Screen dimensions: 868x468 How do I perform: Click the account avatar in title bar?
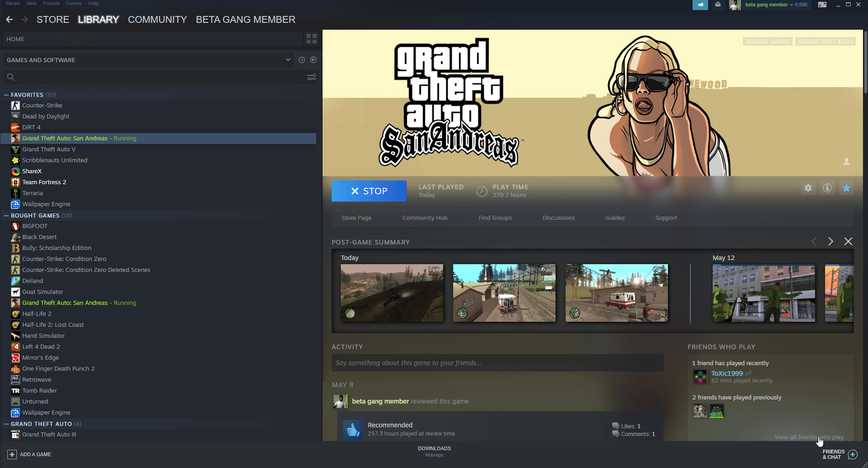click(735, 5)
